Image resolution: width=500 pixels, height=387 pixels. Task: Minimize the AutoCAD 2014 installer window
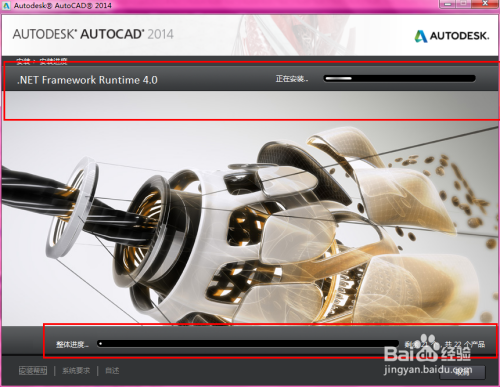tap(448, 4)
